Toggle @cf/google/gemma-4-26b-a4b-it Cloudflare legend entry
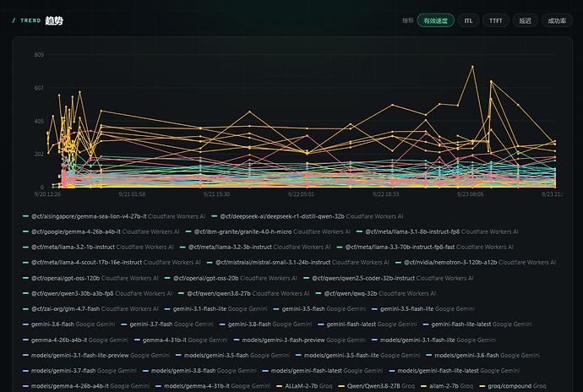This screenshot has width=583, height=392. (x=101, y=231)
